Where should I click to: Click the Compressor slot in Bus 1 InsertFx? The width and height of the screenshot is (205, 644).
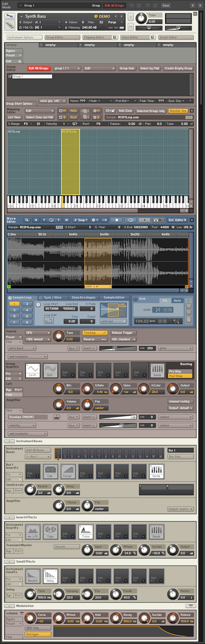[68, 471]
